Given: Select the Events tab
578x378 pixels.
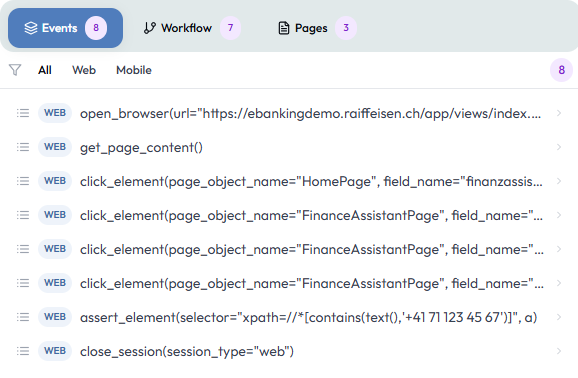Looking at the screenshot, I should coord(65,28).
